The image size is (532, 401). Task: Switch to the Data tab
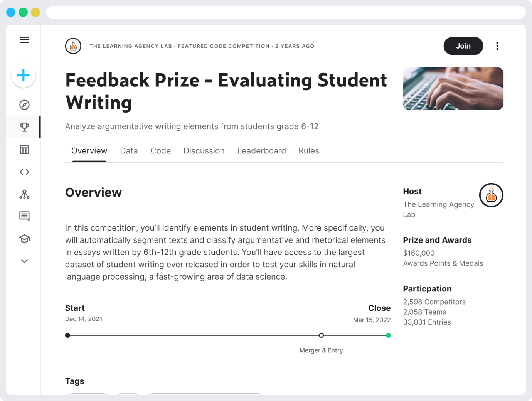[x=129, y=151]
